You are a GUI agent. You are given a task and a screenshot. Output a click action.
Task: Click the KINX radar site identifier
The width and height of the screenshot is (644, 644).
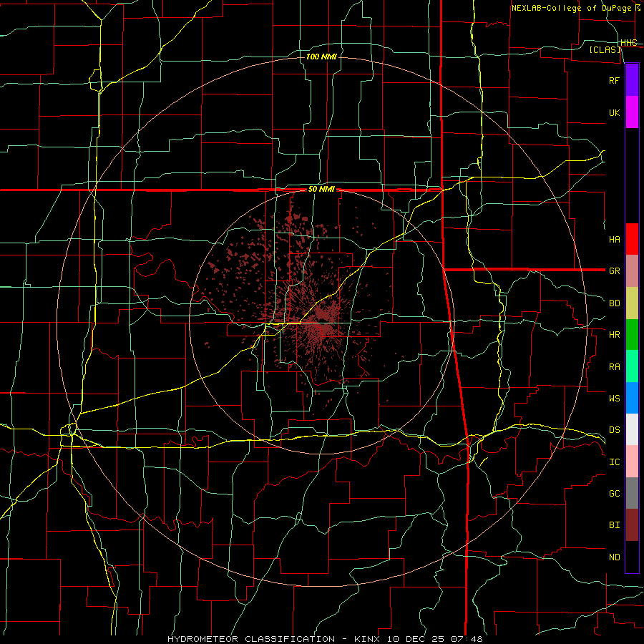click(369, 639)
